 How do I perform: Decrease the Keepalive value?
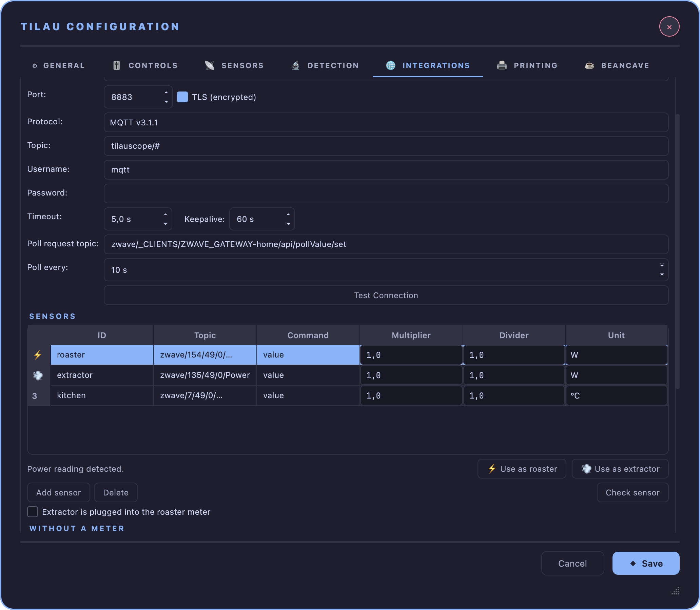288,223
